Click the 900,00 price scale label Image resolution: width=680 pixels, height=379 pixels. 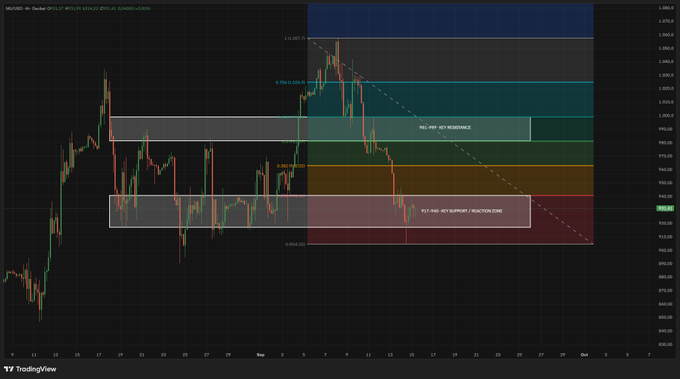[x=666, y=250]
